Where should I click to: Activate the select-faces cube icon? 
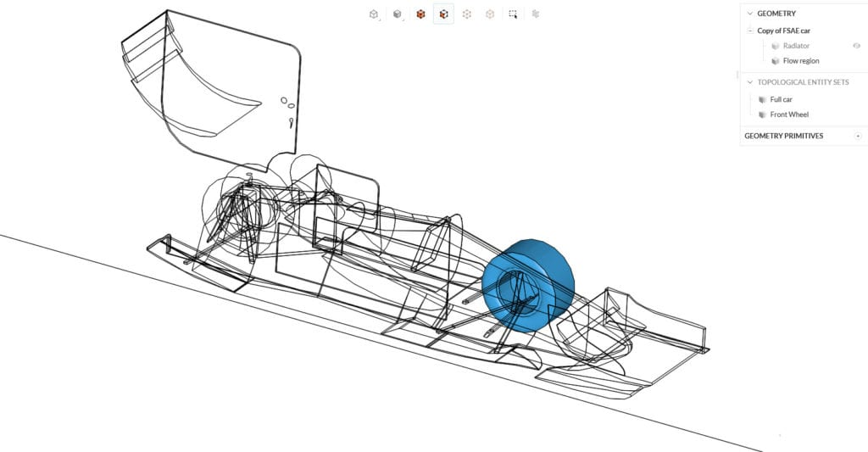click(443, 14)
